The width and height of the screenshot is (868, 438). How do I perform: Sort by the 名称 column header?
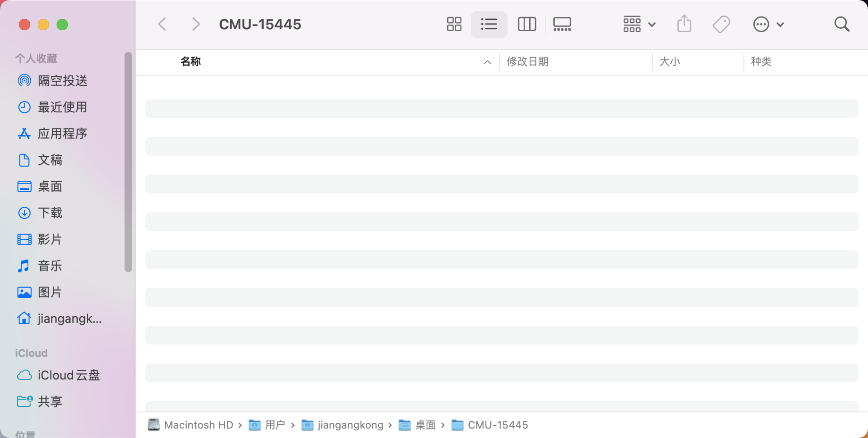[x=191, y=61]
